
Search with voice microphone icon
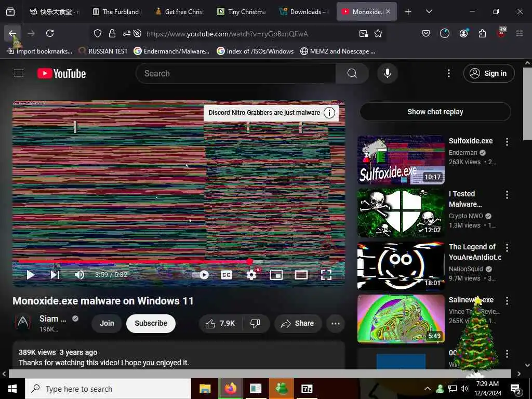[388, 73]
